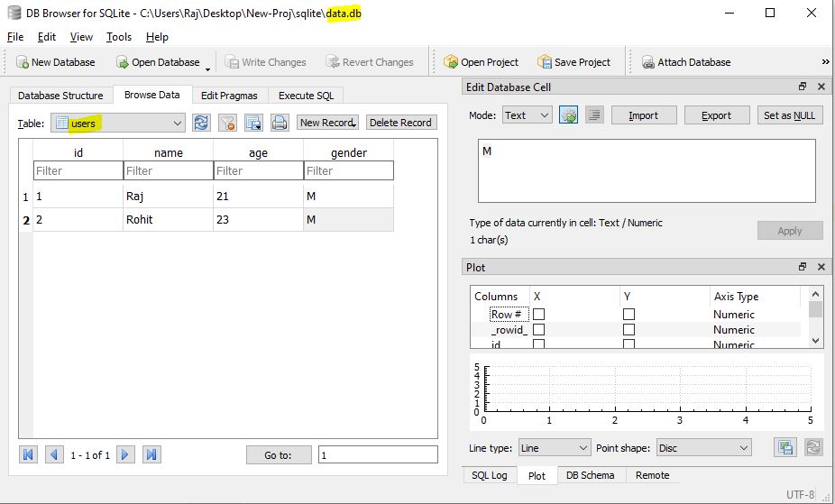Click Attach Database toolbar button

pyautogui.click(x=686, y=62)
